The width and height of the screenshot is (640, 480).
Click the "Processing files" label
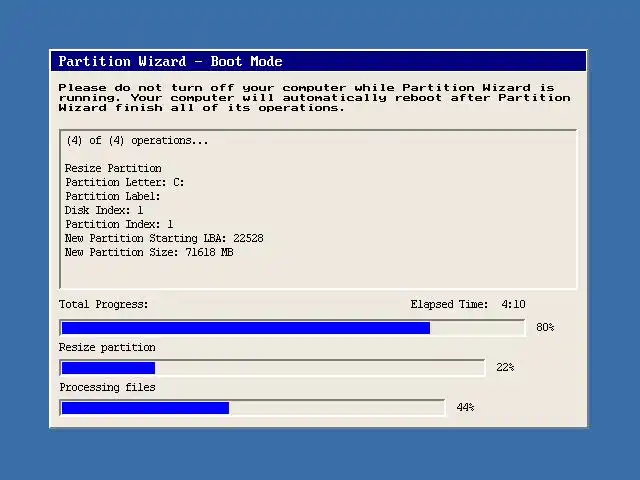pyautogui.click(x=107, y=387)
